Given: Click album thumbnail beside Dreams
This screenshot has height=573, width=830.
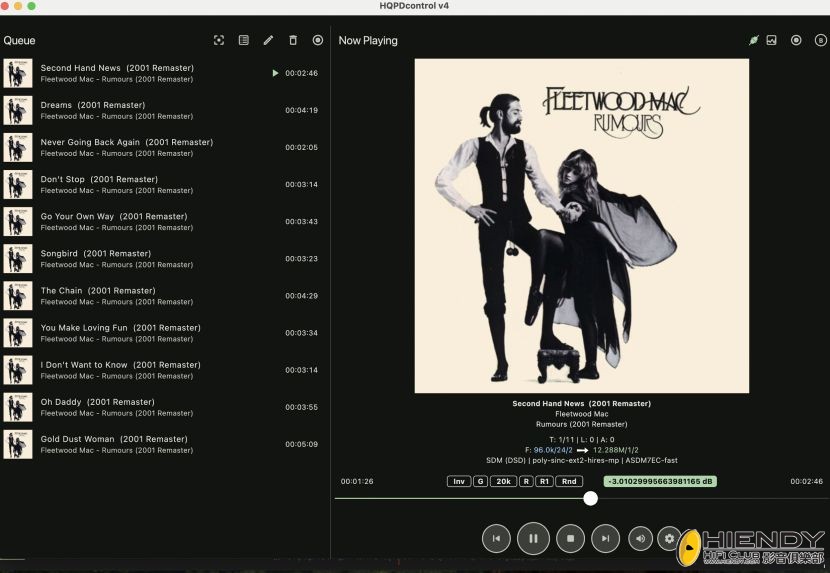Looking at the screenshot, I should point(18,110).
